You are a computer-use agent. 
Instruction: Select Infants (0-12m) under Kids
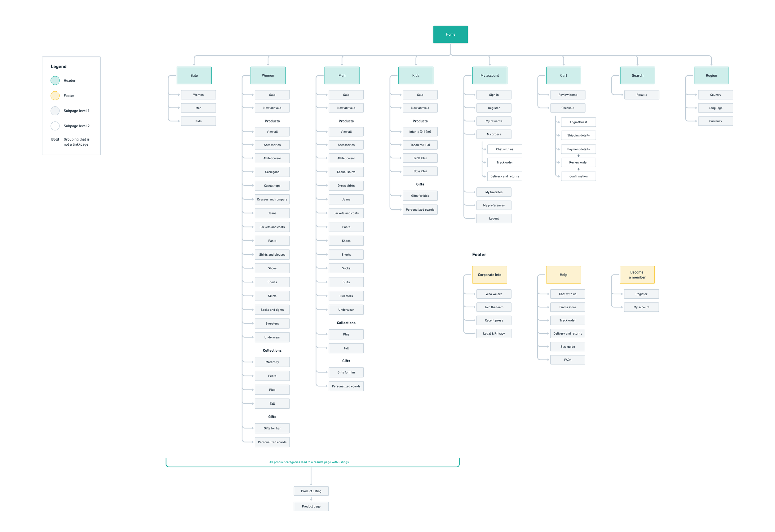419,132
